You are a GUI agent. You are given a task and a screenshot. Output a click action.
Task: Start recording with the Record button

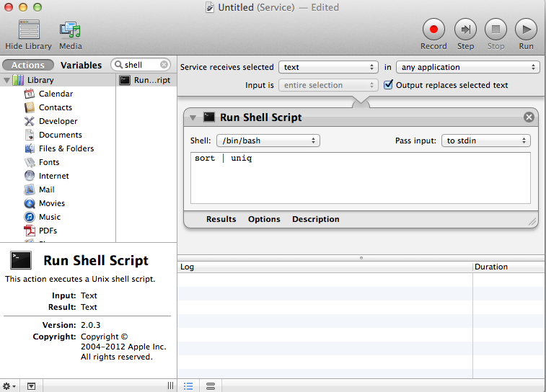point(433,30)
